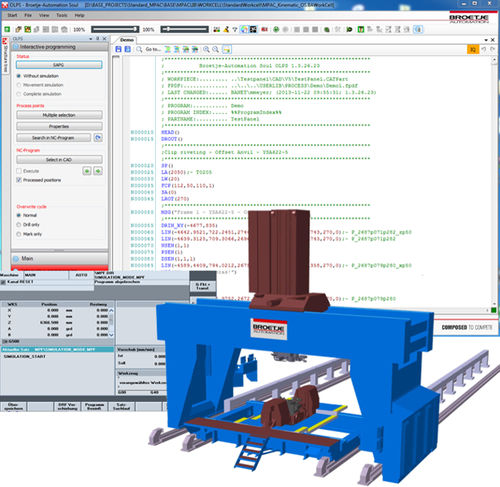Viewport: 500px width, 487px height.
Task: Choose the Drill only overwrite cycle
Action: [19, 225]
